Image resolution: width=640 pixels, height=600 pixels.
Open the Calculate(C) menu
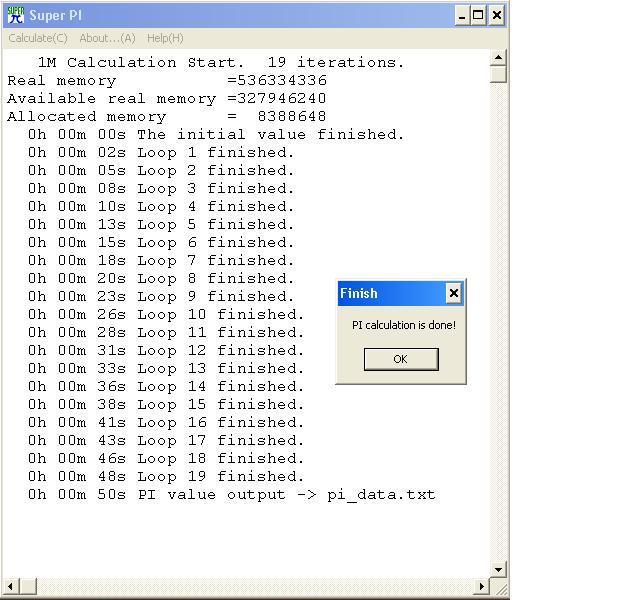coord(38,38)
